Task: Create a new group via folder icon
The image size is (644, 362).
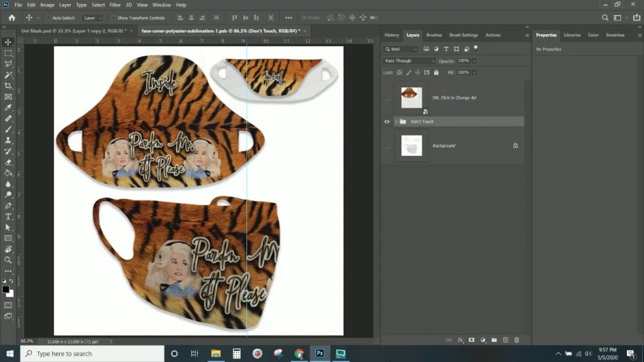Action: pyautogui.click(x=494, y=340)
